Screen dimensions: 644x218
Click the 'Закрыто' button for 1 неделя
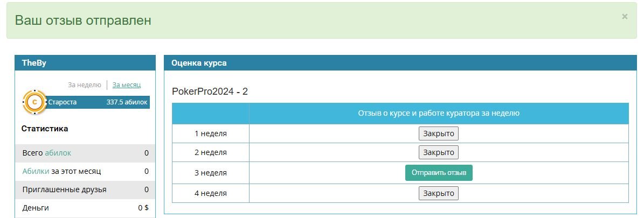(439, 133)
